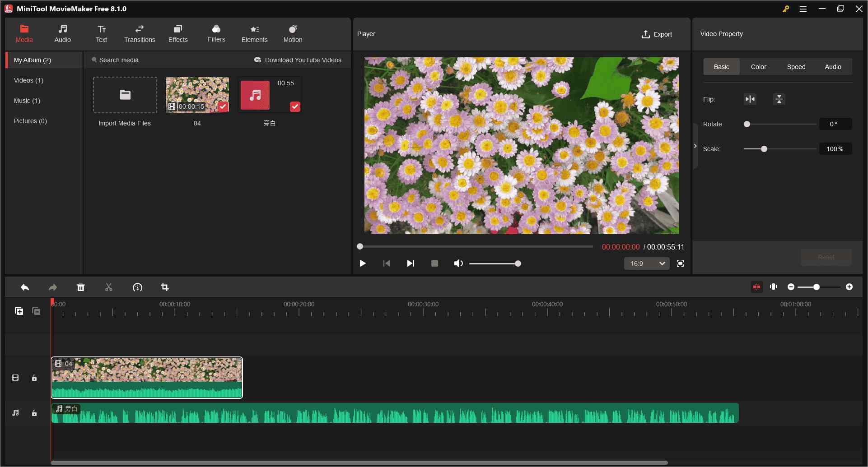This screenshot has width=868, height=467.
Task: Adjust the Rotate slider
Action: coord(780,124)
